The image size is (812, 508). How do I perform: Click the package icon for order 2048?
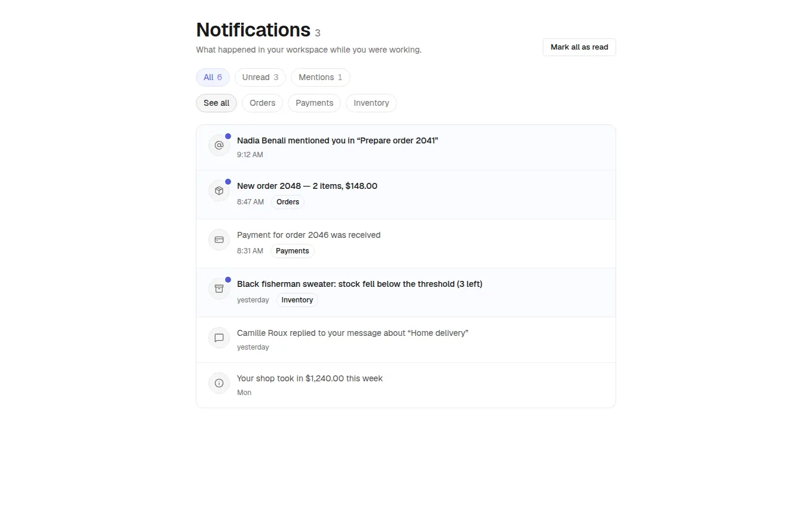click(x=219, y=191)
